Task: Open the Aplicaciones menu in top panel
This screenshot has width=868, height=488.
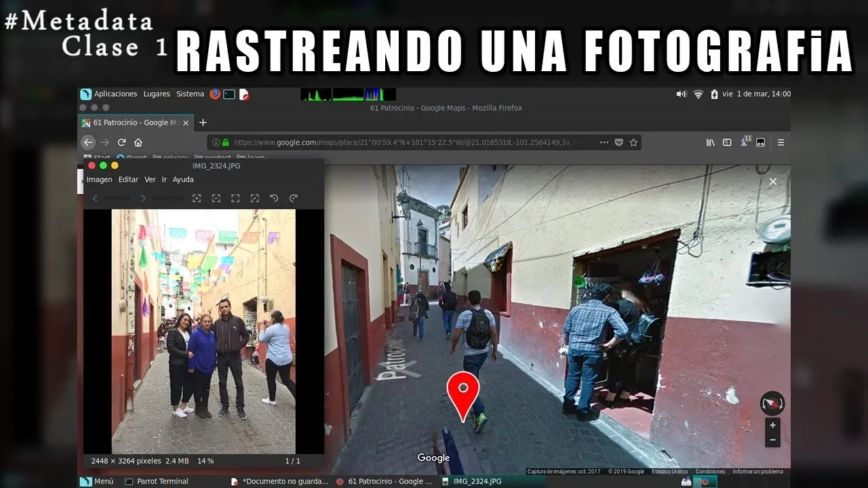Action: [x=109, y=94]
